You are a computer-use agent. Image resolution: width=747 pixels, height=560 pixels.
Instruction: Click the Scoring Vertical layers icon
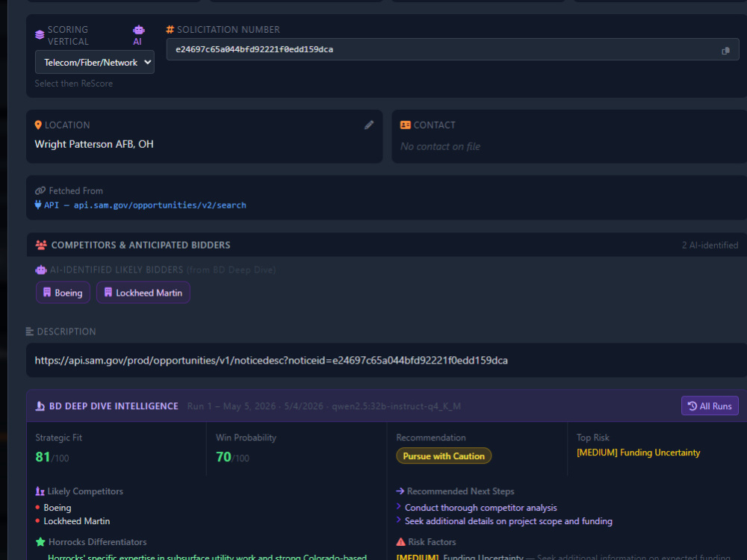40,35
